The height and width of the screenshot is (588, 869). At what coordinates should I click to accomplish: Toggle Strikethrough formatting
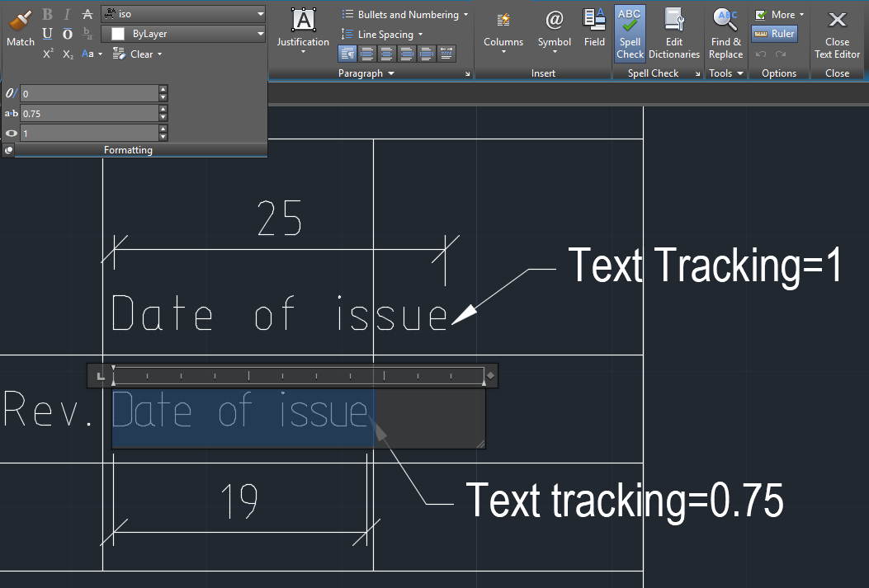[x=87, y=14]
